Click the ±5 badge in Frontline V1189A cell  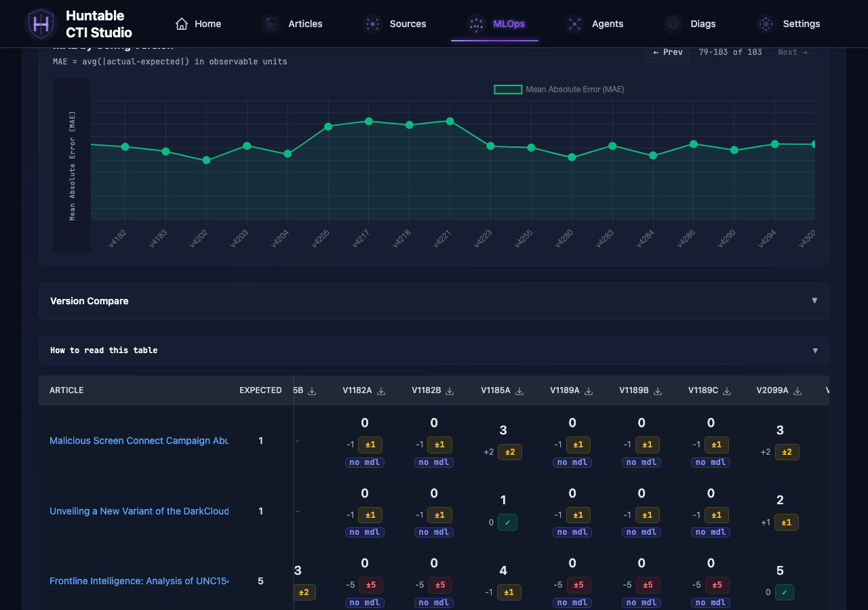pos(579,585)
